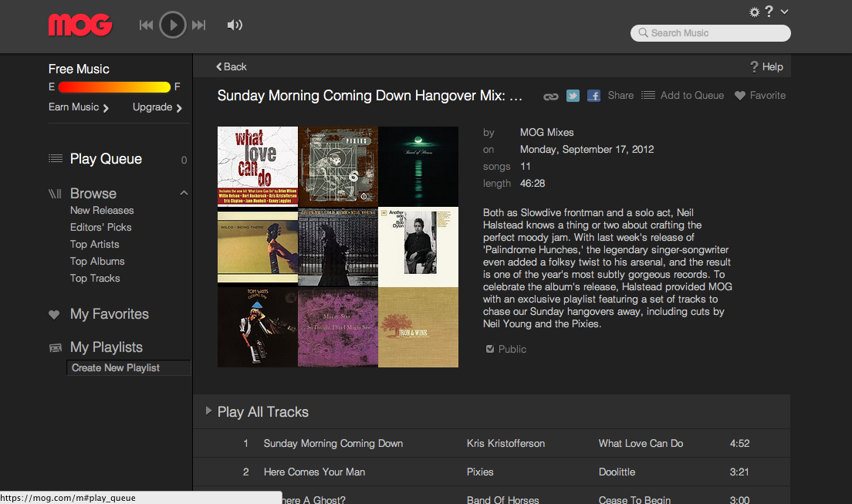Viewport: 852px width, 504px height.
Task: Click the MOG logo
Action: point(80,25)
